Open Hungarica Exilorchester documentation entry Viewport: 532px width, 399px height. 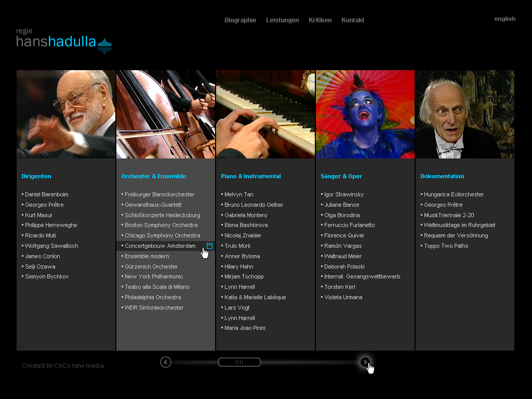pyautogui.click(x=454, y=194)
